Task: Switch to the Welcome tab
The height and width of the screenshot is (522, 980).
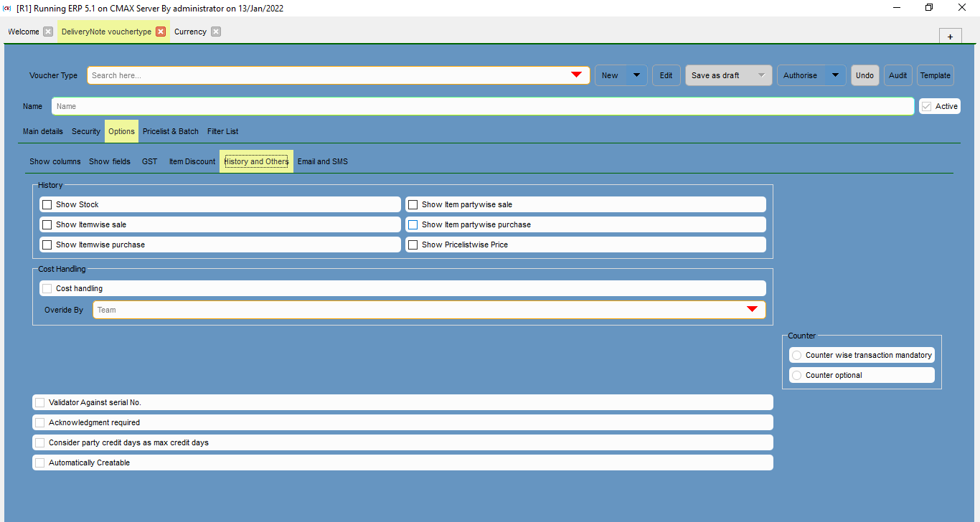Action: [24, 32]
